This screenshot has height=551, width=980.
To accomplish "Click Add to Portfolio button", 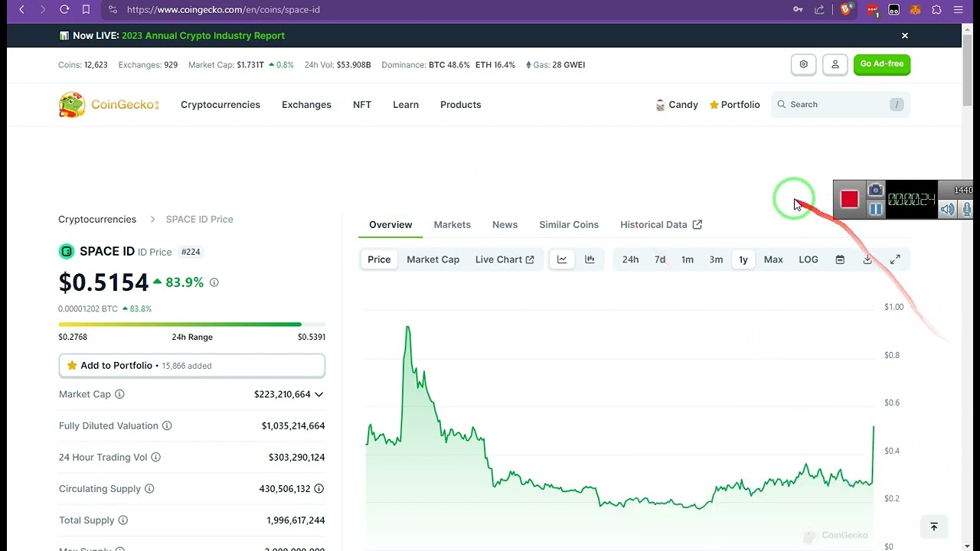I will tap(191, 366).
